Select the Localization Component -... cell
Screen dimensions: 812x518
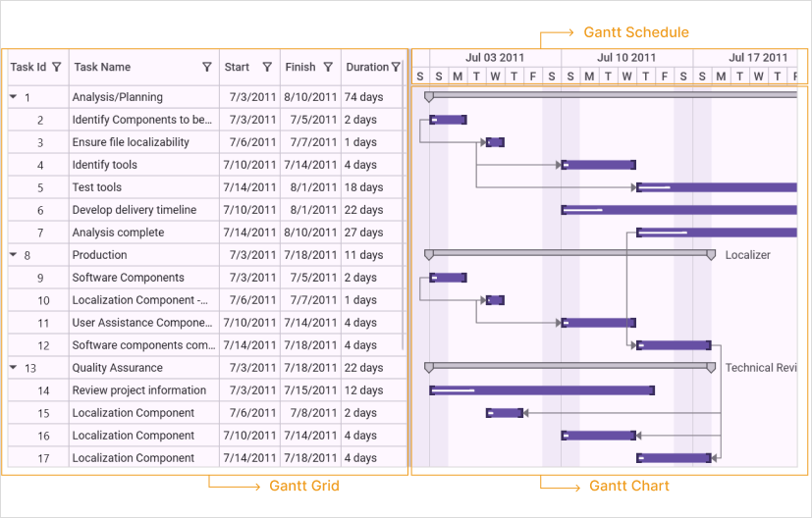tap(144, 300)
